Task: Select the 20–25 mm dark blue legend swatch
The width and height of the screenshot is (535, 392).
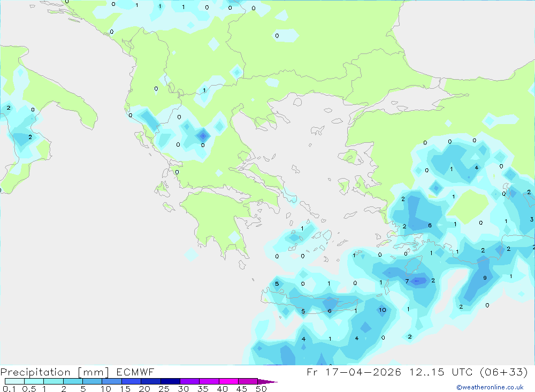Action: coord(151,381)
